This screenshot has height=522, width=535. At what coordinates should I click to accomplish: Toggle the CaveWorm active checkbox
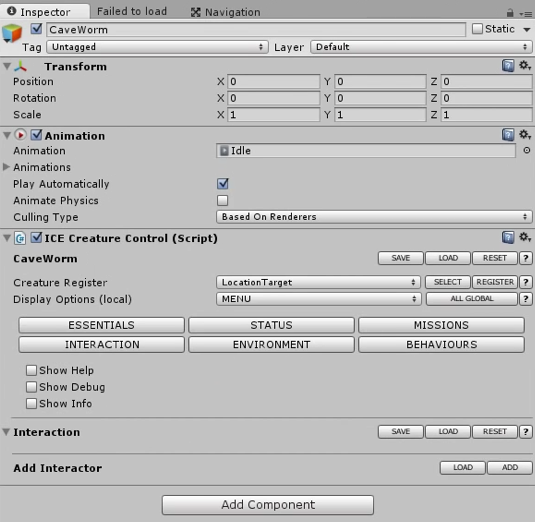pos(36,29)
